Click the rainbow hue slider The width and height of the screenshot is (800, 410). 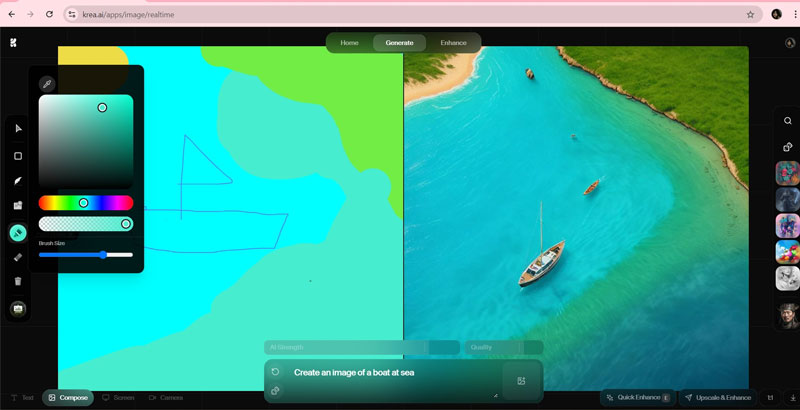(x=85, y=203)
